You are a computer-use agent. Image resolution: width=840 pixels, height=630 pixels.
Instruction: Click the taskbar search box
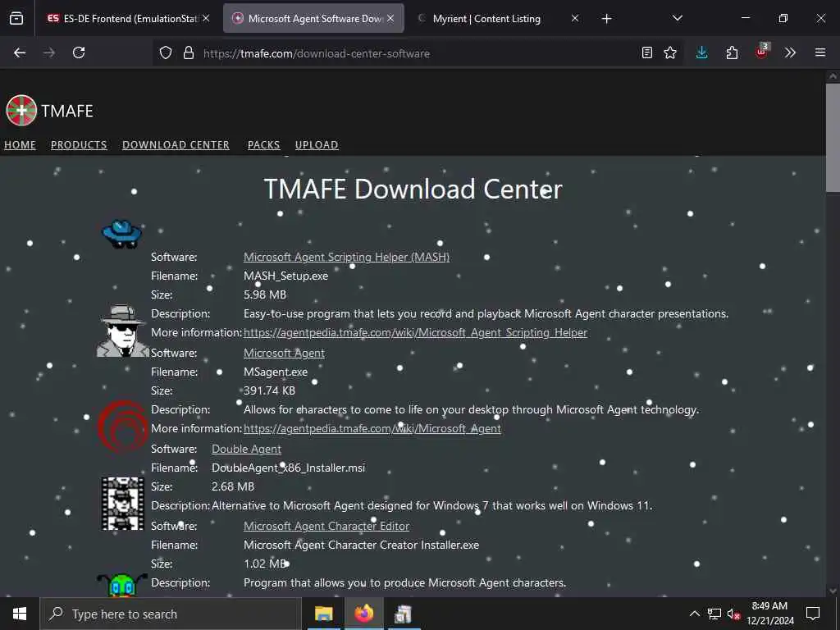(171, 614)
